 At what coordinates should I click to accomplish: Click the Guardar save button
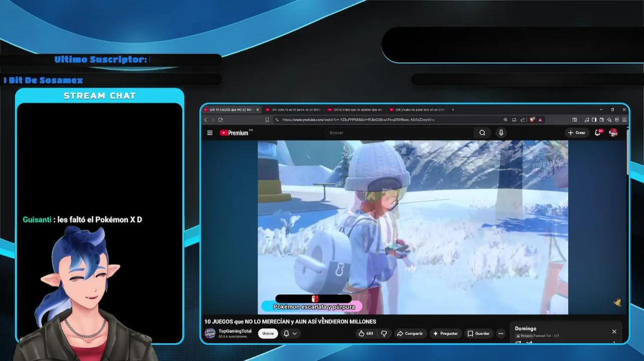pyautogui.click(x=478, y=333)
